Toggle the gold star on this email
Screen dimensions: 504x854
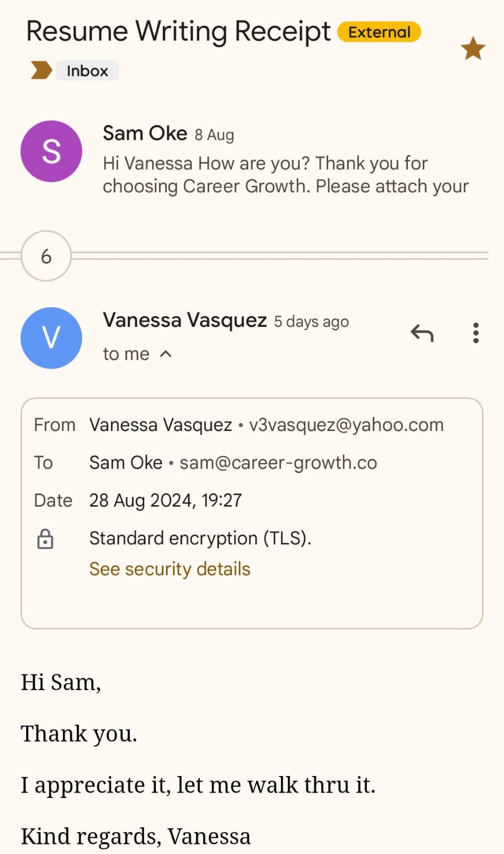pos(472,49)
